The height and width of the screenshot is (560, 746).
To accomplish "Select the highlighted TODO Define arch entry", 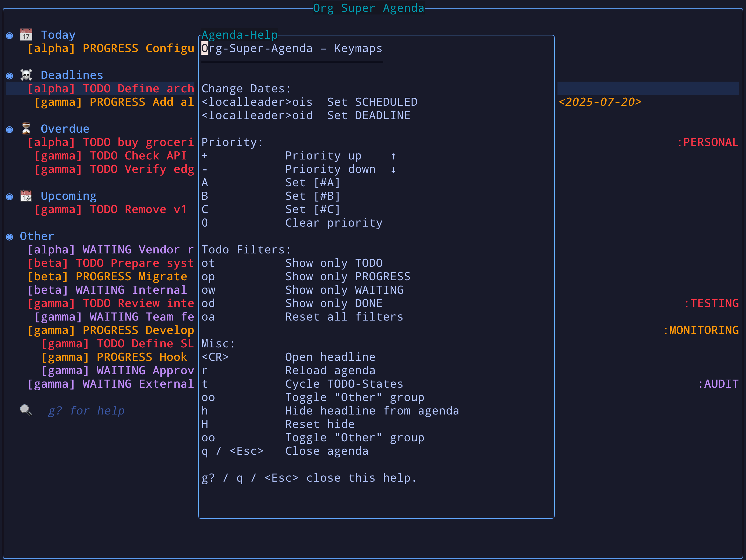I will click(111, 88).
